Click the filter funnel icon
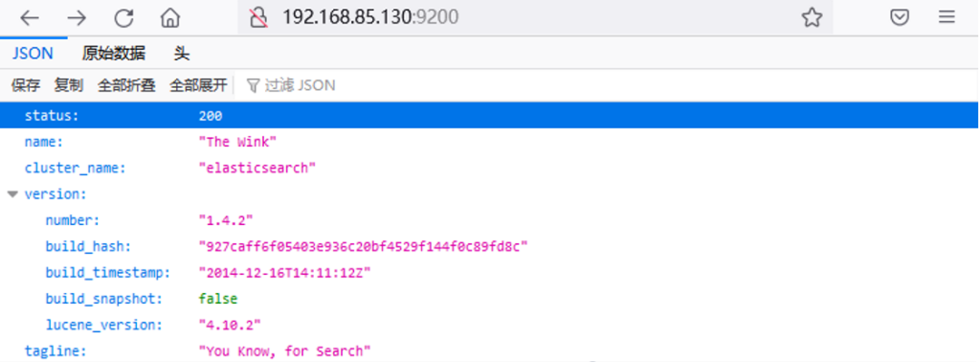The height and width of the screenshot is (362, 980). coord(253,85)
